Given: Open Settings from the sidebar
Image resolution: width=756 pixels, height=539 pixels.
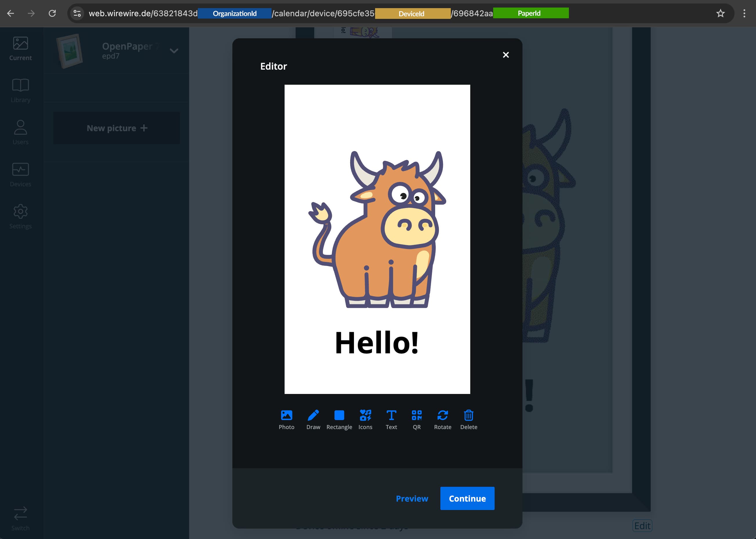Looking at the screenshot, I should pos(21,216).
